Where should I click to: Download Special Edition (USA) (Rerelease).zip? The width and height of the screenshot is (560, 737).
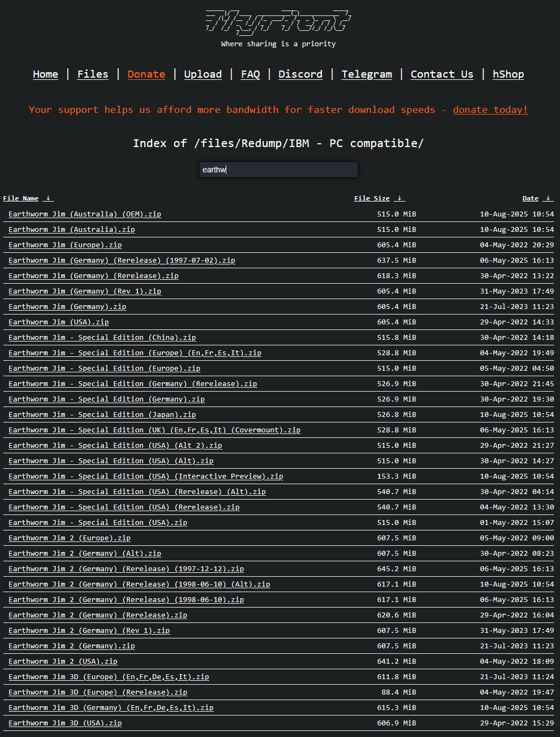coord(124,507)
